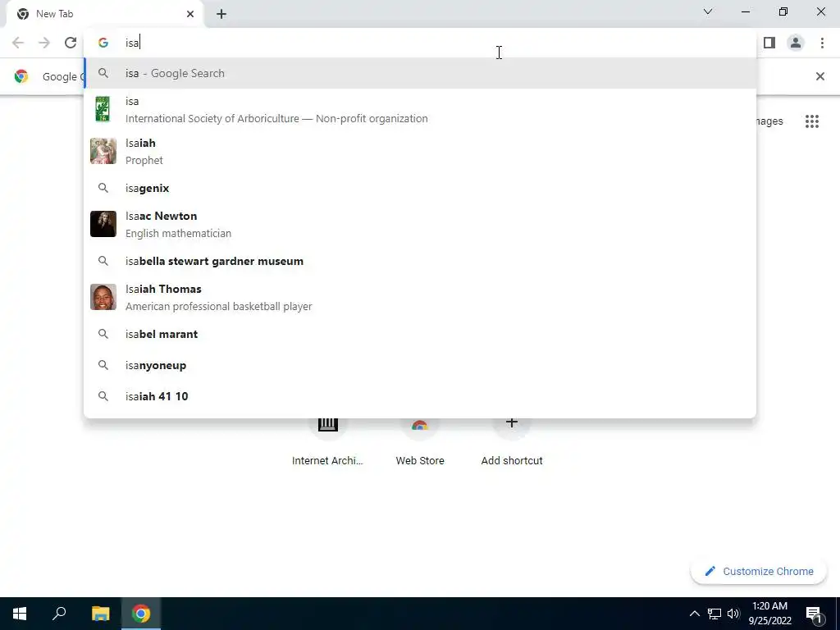
Task: Click search icon beside isaiah 41 10
Action: [103, 396]
